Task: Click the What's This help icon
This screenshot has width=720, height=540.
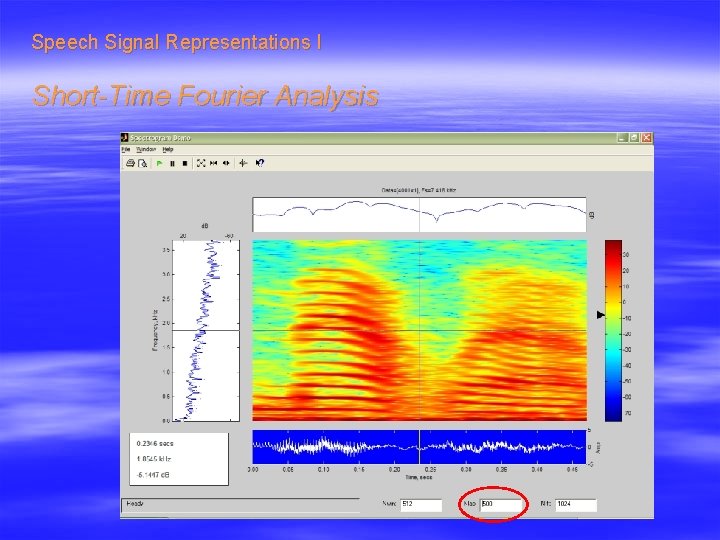Action: click(x=259, y=163)
